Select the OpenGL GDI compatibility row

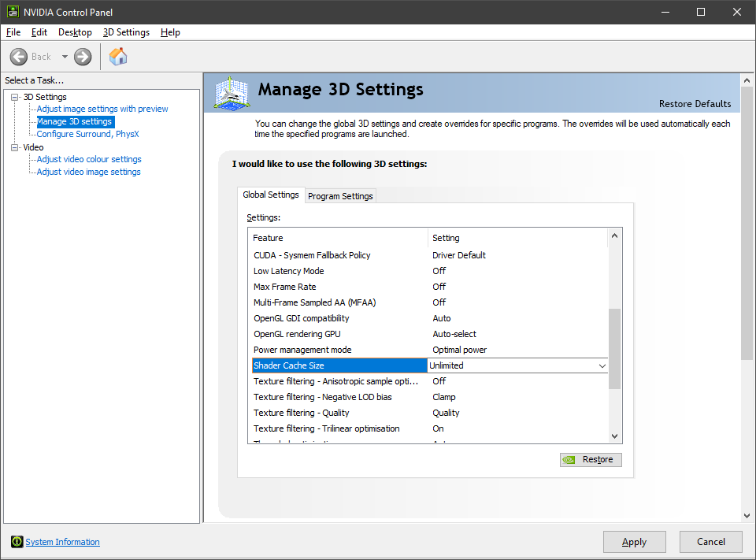click(x=430, y=318)
